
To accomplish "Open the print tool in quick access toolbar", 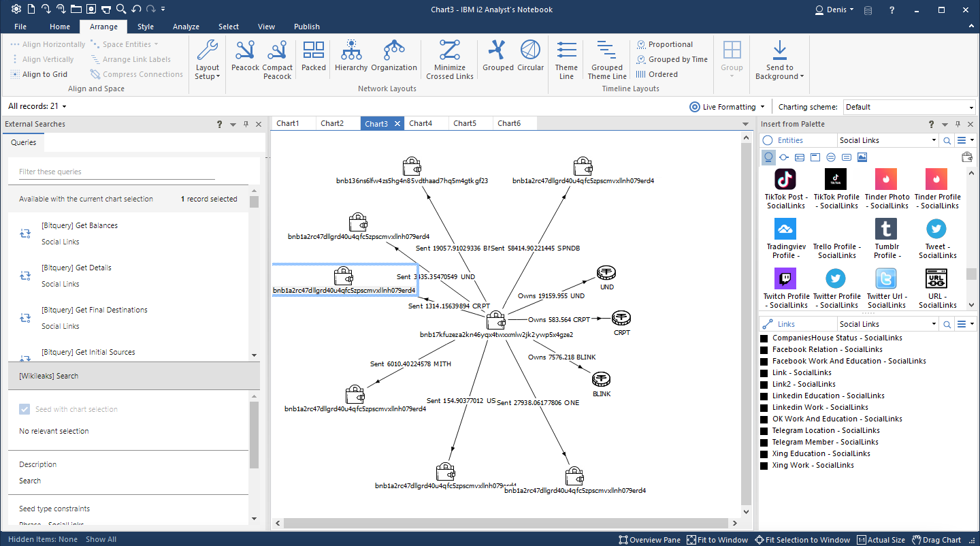I will point(106,9).
